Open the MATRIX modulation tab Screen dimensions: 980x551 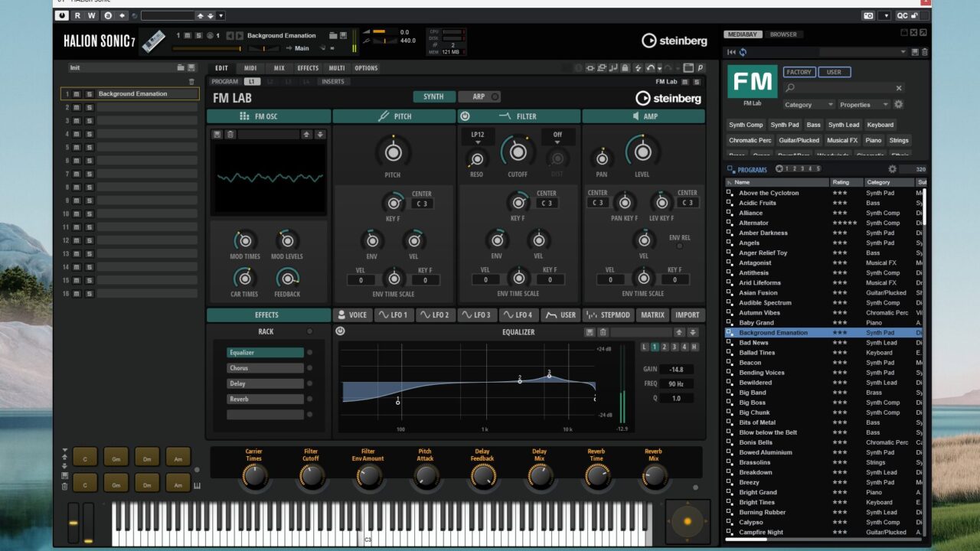(652, 315)
